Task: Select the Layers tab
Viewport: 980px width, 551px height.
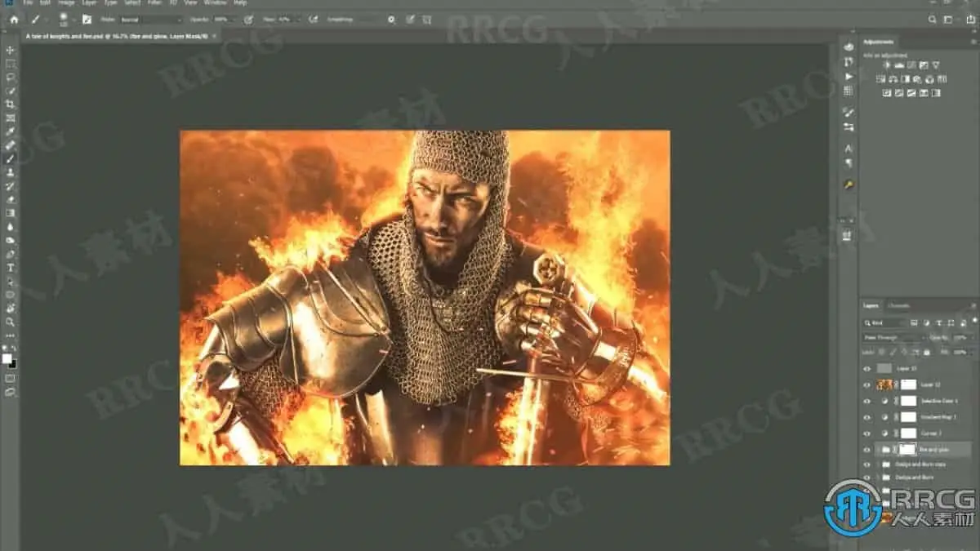Action: 871,306
